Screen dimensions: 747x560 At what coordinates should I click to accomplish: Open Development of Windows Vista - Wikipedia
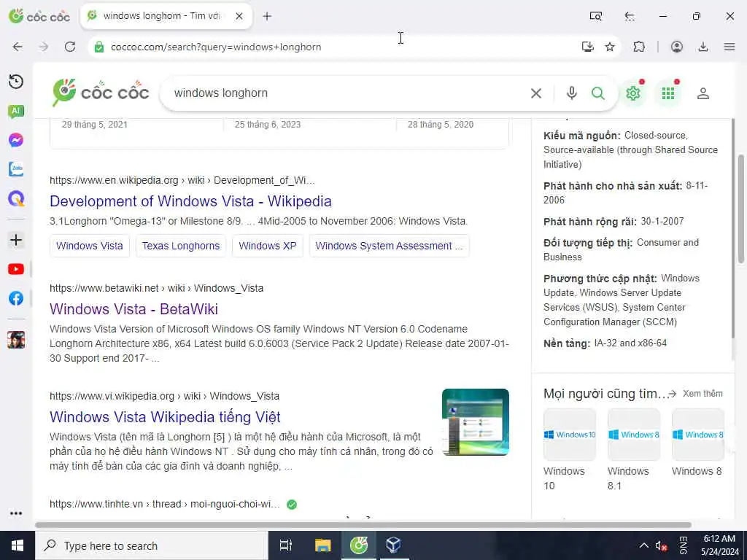pos(190,201)
